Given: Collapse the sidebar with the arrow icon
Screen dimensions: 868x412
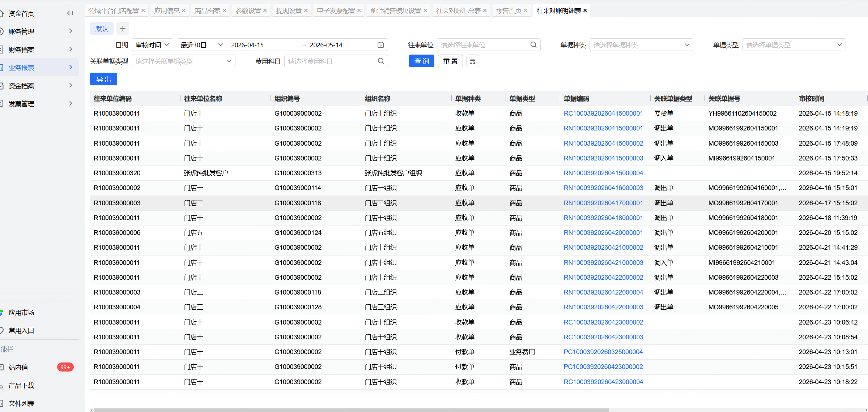Looking at the screenshot, I should coord(70,13).
